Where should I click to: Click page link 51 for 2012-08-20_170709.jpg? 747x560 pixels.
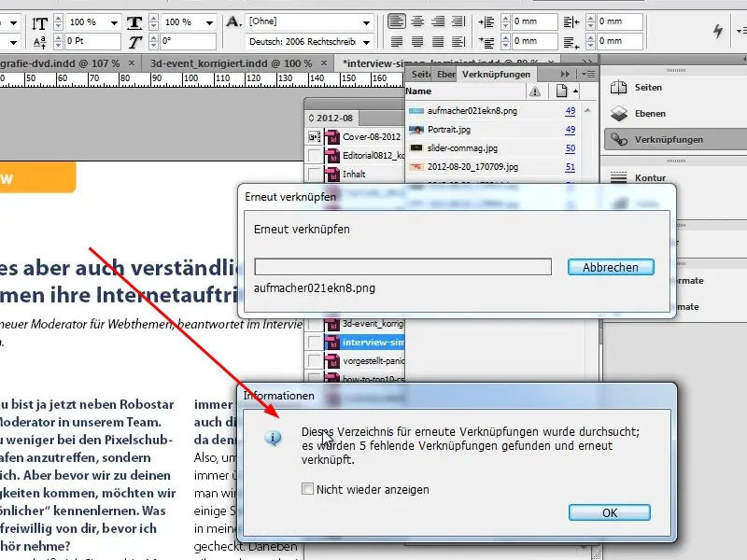[x=571, y=167]
